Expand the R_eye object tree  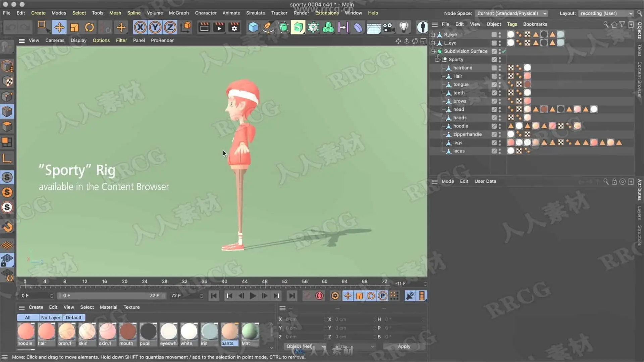click(x=433, y=35)
